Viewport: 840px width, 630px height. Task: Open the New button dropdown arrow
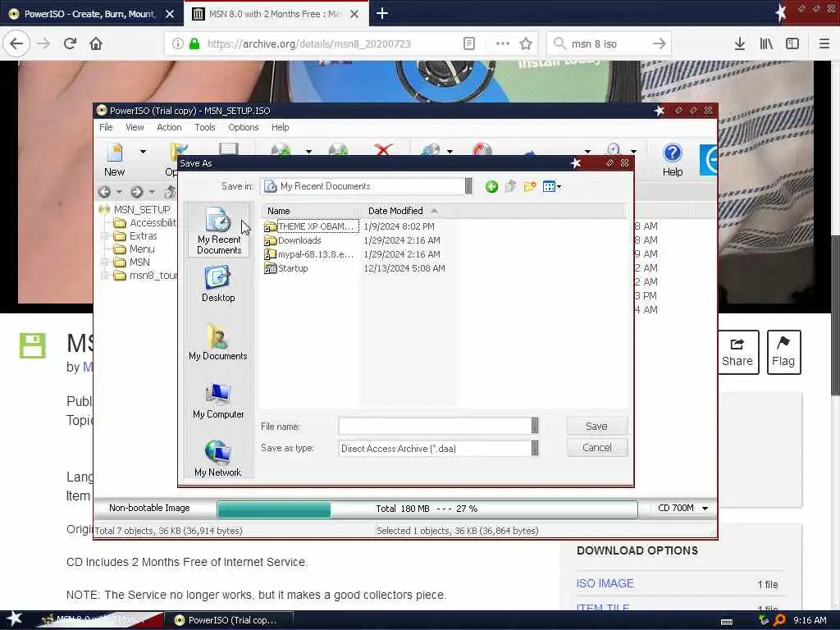[143, 152]
